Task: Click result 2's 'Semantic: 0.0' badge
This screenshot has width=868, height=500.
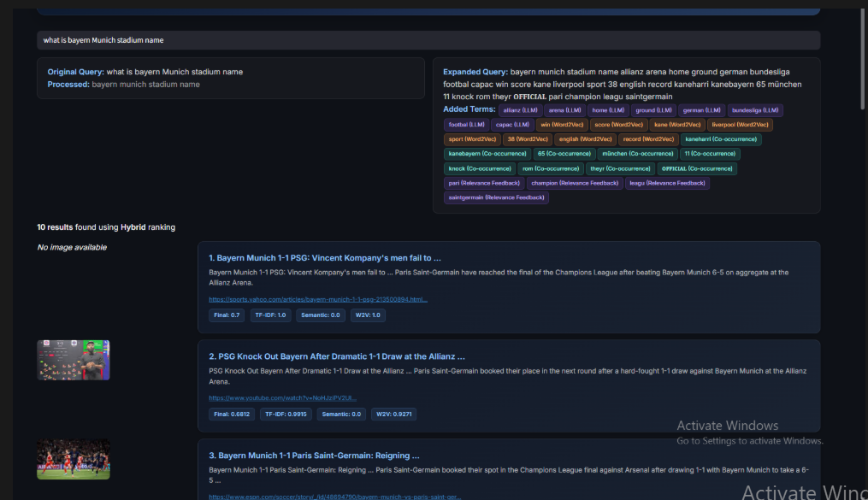Action: pos(341,414)
